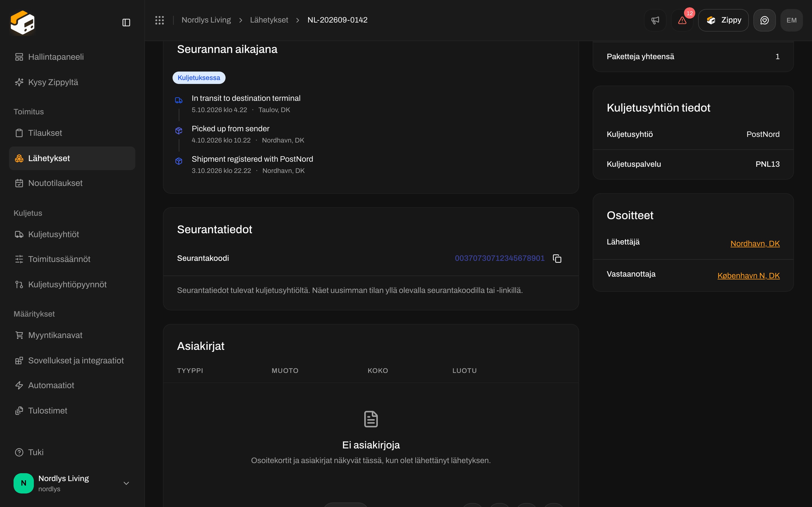Open recipient address København N, DK link
This screenshot has height=507, width=812.
pos(748,276)
